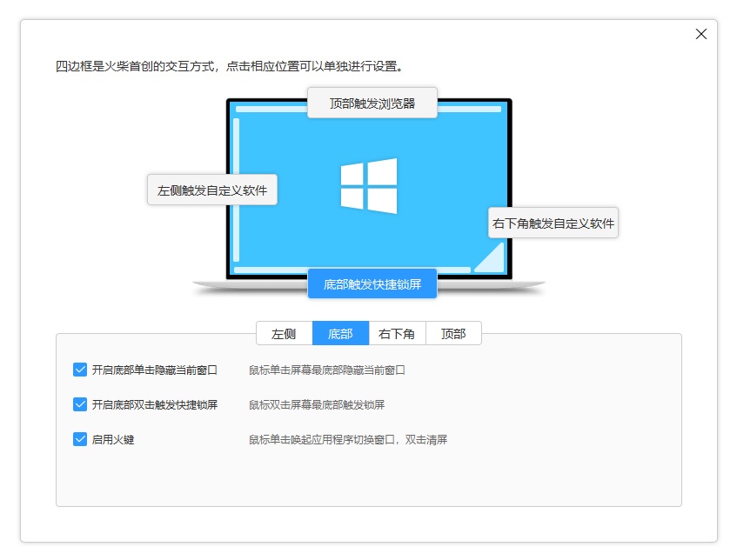Close the settings dialog
This screenshot has width=737, height=560.
click(701, 34)
